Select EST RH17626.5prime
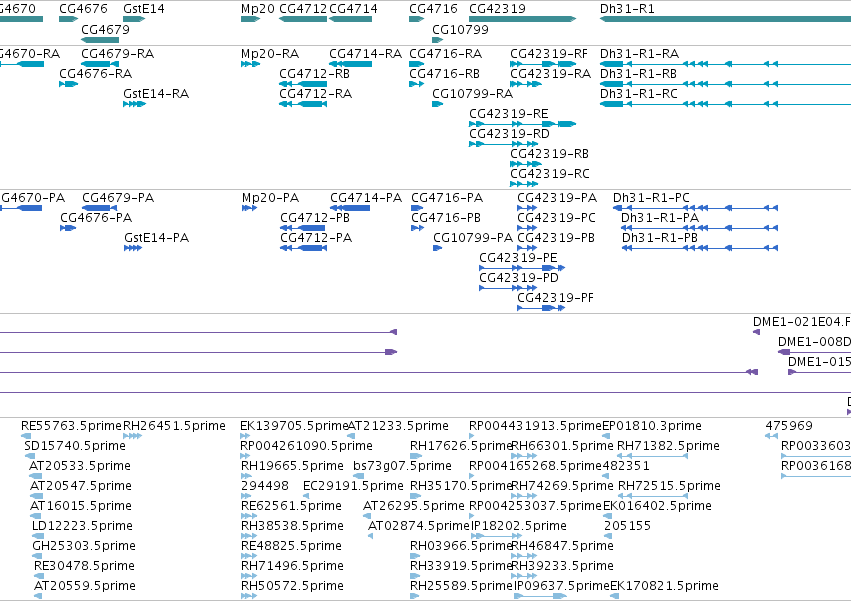Screen dimensions: 851x601 pyautogui.click(x=416, y=456)
